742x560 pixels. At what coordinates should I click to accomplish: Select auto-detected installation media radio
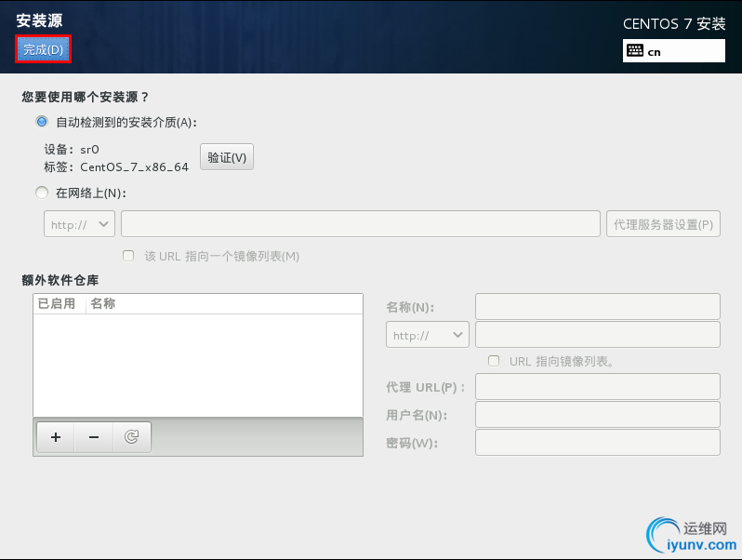pyautogui.click(x=42, y=122)
